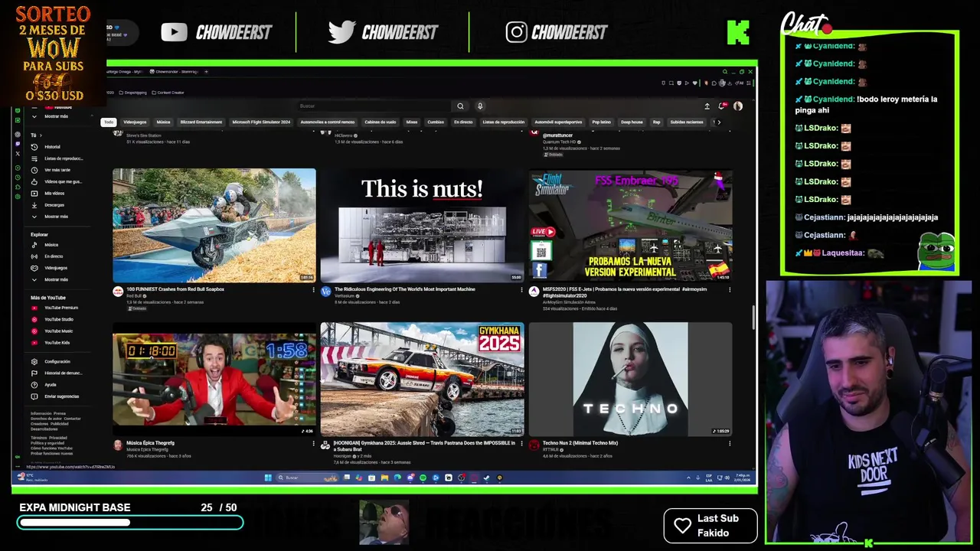Open Red Bull Soapbox video thumbnail

tap(214, 226)
